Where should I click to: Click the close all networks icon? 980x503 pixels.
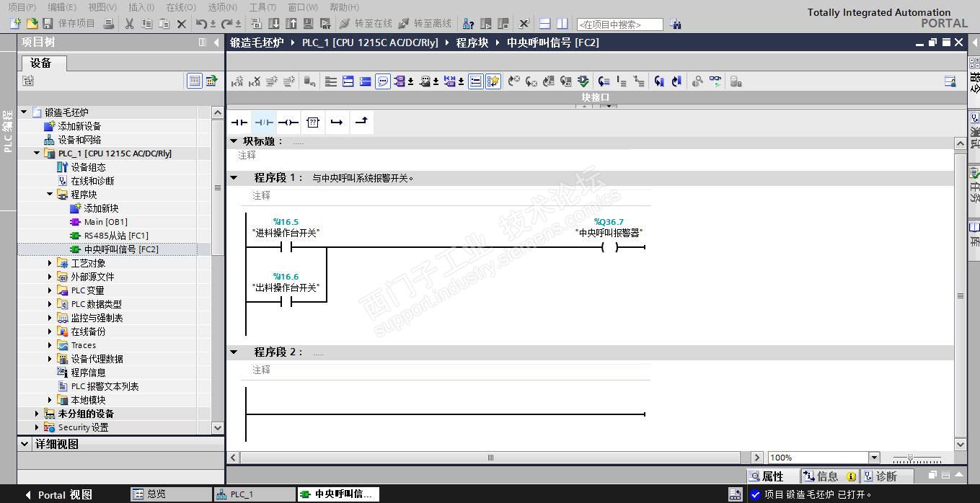(x=365, y=81)
